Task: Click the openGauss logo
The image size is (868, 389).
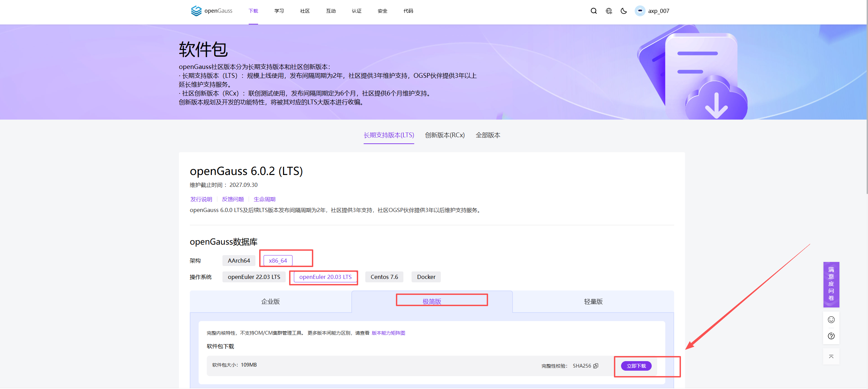Action: pyautogui.click(x=212, y=11)
